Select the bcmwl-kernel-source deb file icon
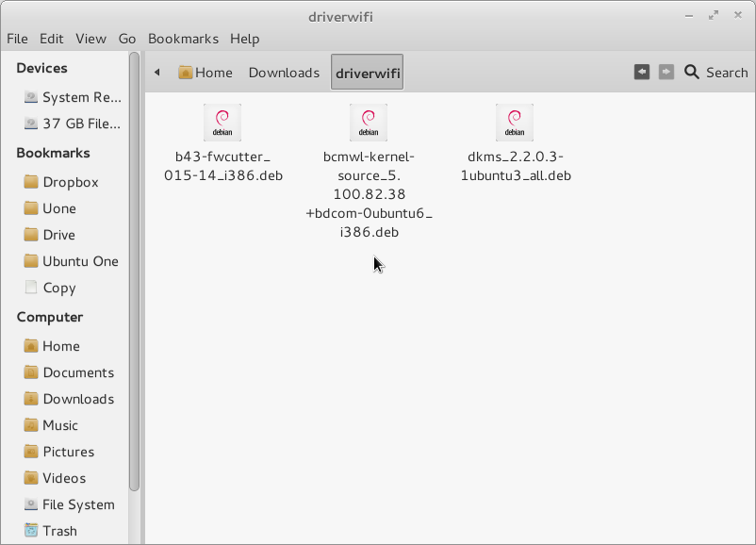Viewport: 756px width, 545px height. pyautogui.click(x=368, y=122)
